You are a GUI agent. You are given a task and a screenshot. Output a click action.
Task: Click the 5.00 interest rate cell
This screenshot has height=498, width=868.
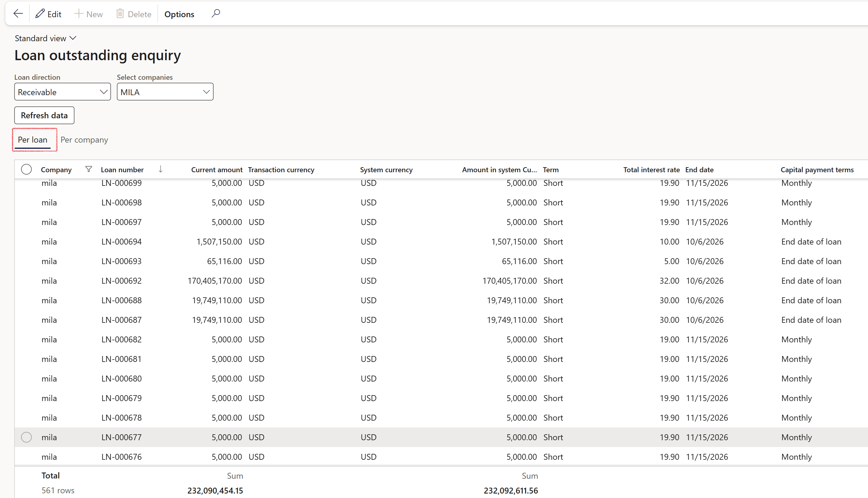click(672, 261)
